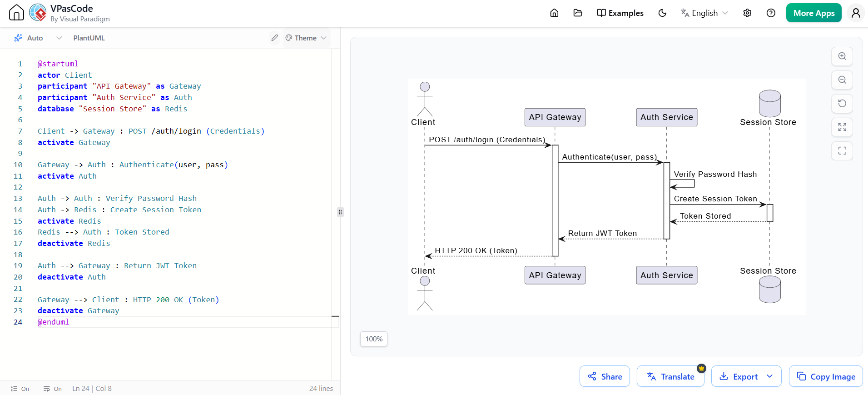Click line number 12 in the gutter
Image resolution: width=868 pixels, height=395 pixels.
[18, 187]
